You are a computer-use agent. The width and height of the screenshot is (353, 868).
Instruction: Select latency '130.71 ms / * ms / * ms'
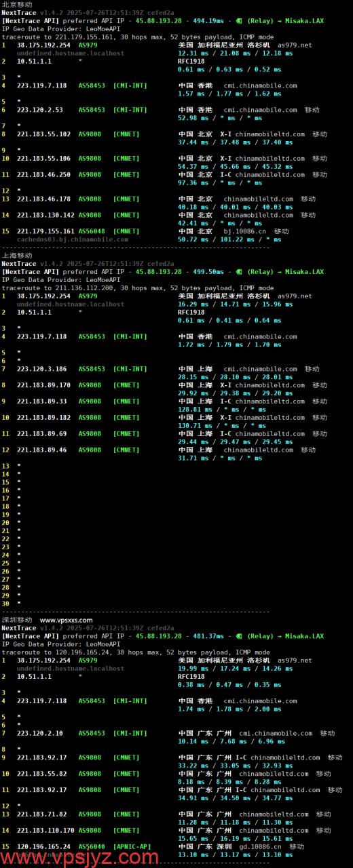coord(222,426)
